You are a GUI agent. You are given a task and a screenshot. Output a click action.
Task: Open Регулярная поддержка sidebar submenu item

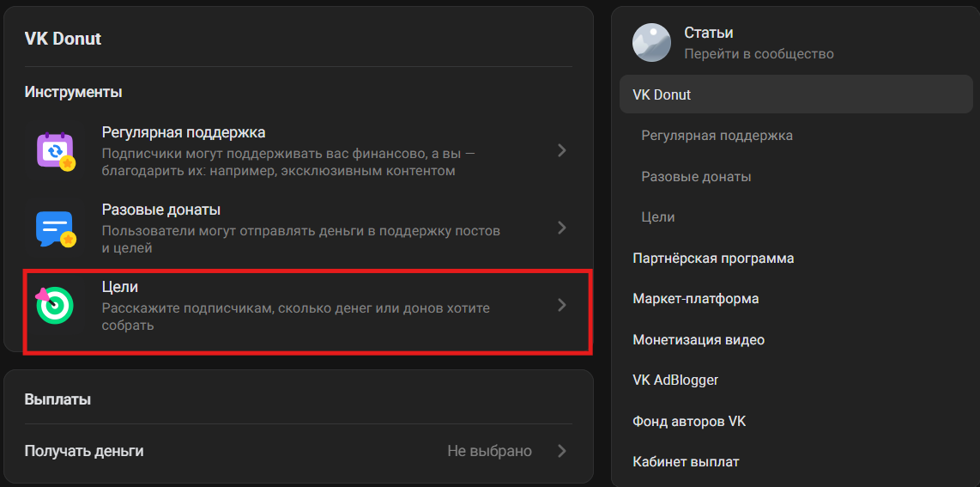tap(717, 136)
